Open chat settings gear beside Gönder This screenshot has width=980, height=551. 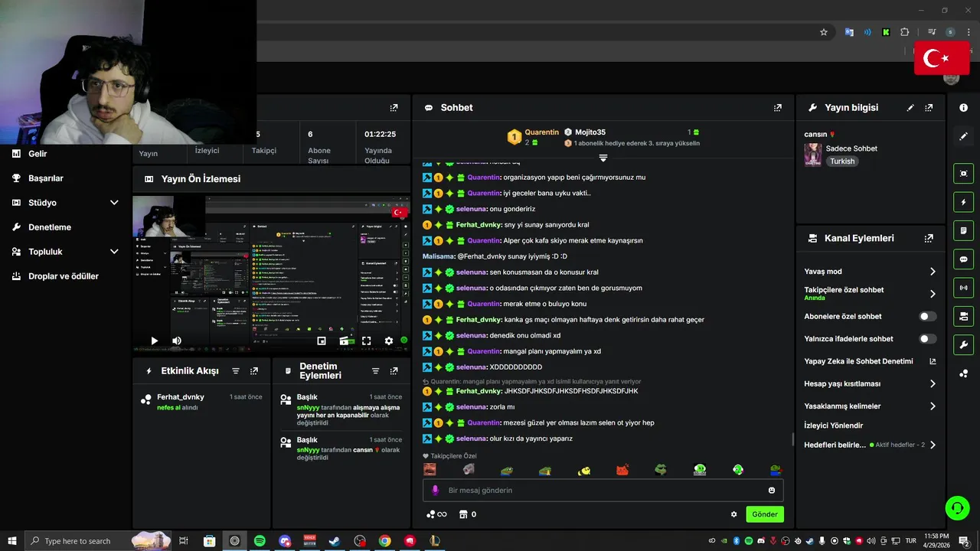pos(733,514)
